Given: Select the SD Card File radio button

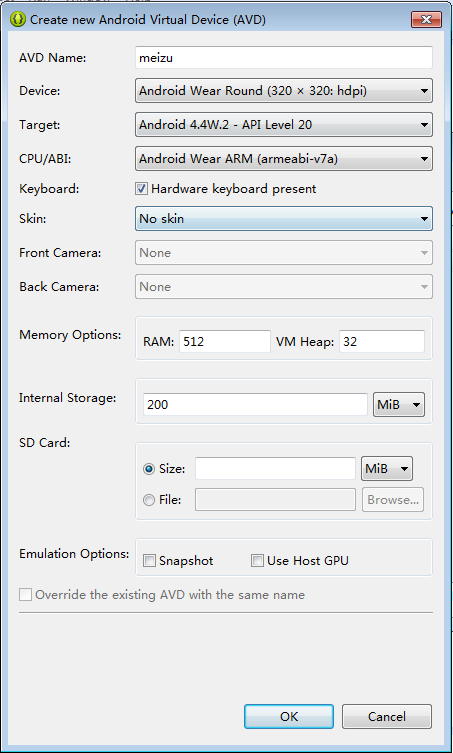Looking at the screenshot, I should pos(149,500).
